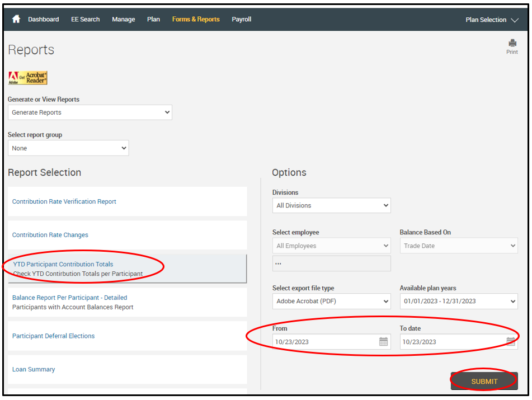
Task: Open the Available plan years dropdown
Action: [458, 302]
